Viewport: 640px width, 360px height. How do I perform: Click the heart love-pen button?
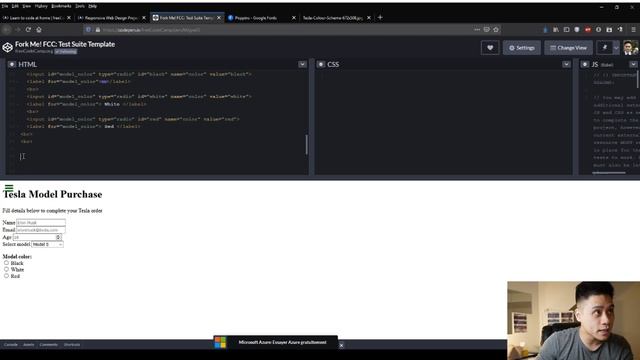pyautogui.click(x=490, y=48)
